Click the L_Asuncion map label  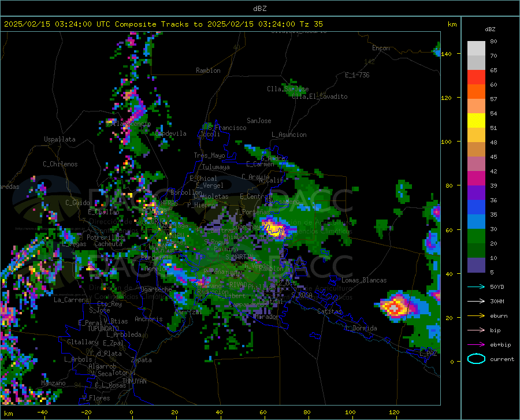point(289,135)
